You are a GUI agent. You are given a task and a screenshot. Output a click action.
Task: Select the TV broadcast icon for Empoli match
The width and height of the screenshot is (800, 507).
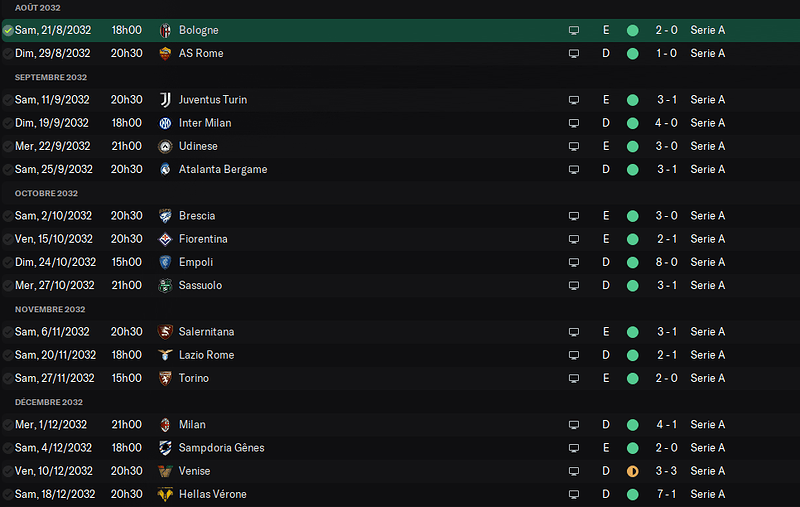[574, 263]
